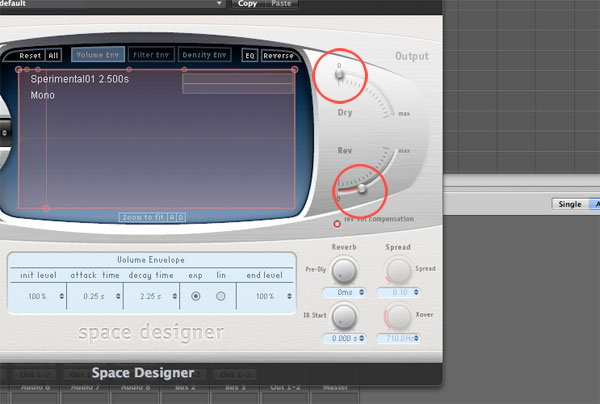
Task: Open the EQ view
Action: click(250, 55)
